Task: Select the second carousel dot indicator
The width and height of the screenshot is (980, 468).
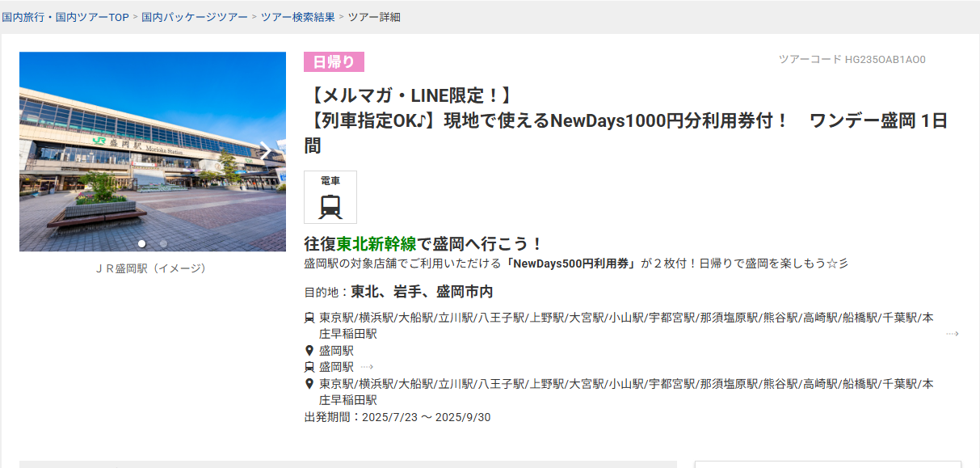Action: (163, 243)
